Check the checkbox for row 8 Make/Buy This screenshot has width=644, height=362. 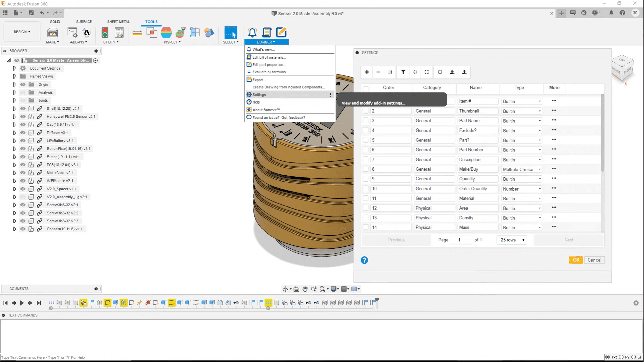point(365,169)
